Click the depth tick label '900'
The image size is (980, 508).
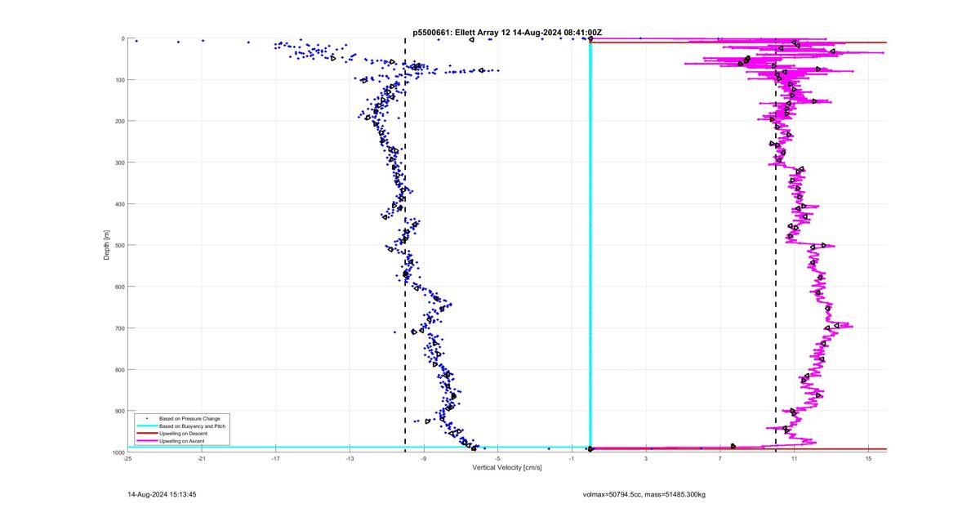pyautogui.click(x=118, y=411)
